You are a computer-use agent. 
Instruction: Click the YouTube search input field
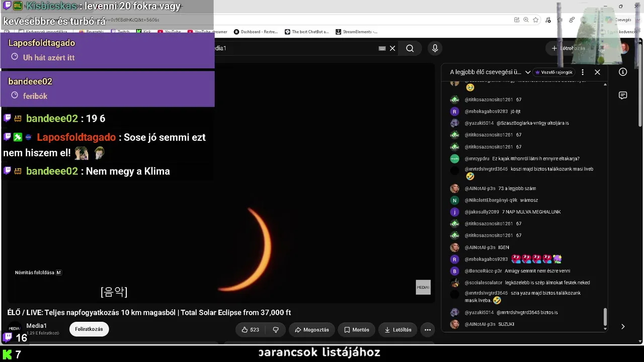(297, 48)
